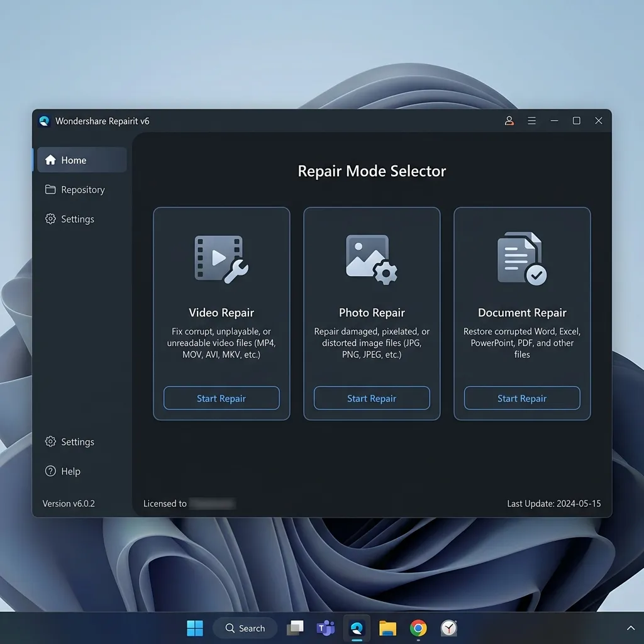Click the Photo Repair picture gear icon
This screenshot has width=644, height=644.
coord(371,260)
